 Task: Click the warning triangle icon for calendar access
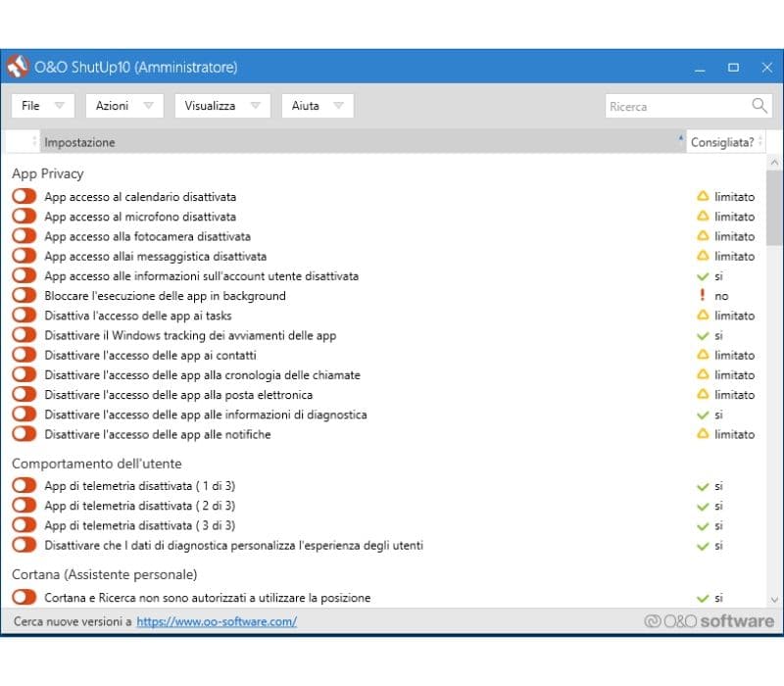click(x=703, y=196)
